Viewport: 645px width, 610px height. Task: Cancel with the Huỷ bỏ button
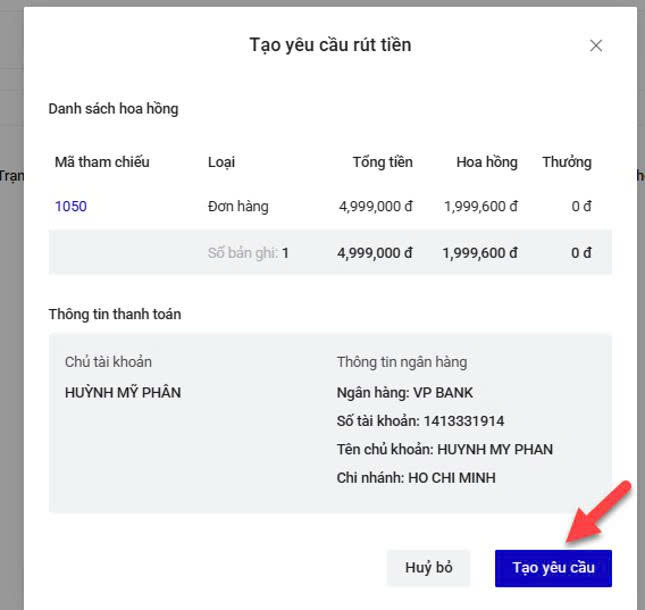click(428, 568)
